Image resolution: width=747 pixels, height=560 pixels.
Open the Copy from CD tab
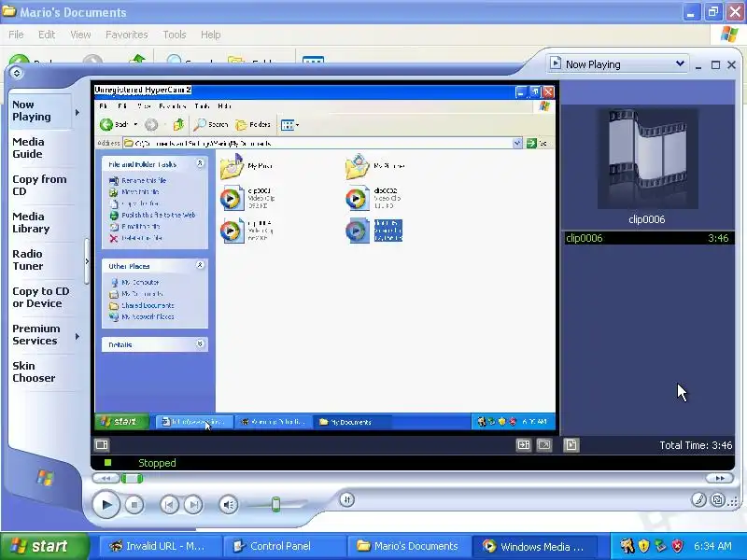[x=42, y=185]
